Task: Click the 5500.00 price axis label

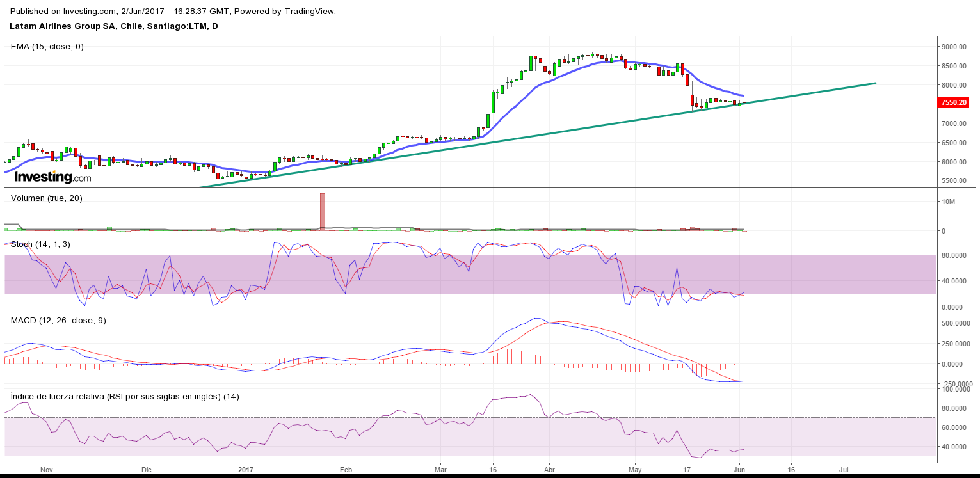Action: coord(953,181)
